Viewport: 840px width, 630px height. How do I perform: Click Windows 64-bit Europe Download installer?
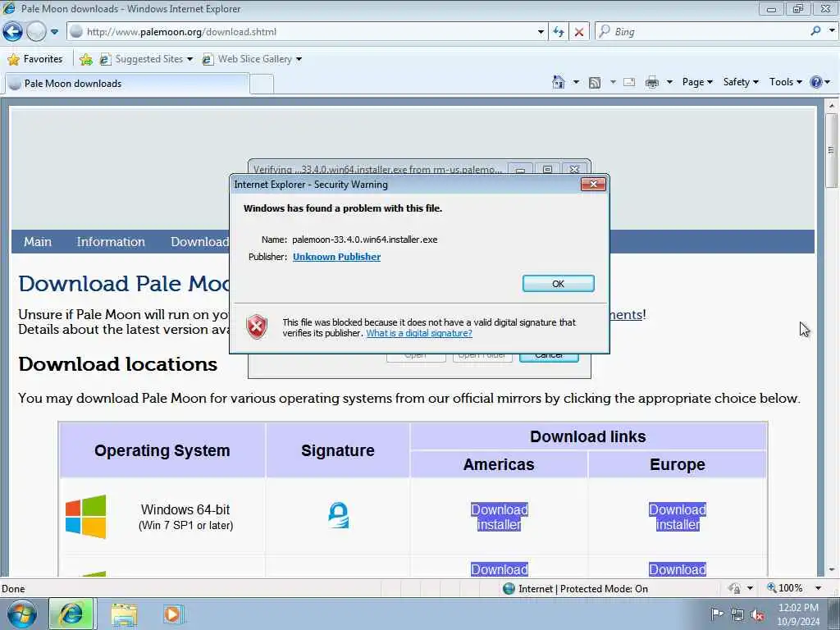[677, 517]
